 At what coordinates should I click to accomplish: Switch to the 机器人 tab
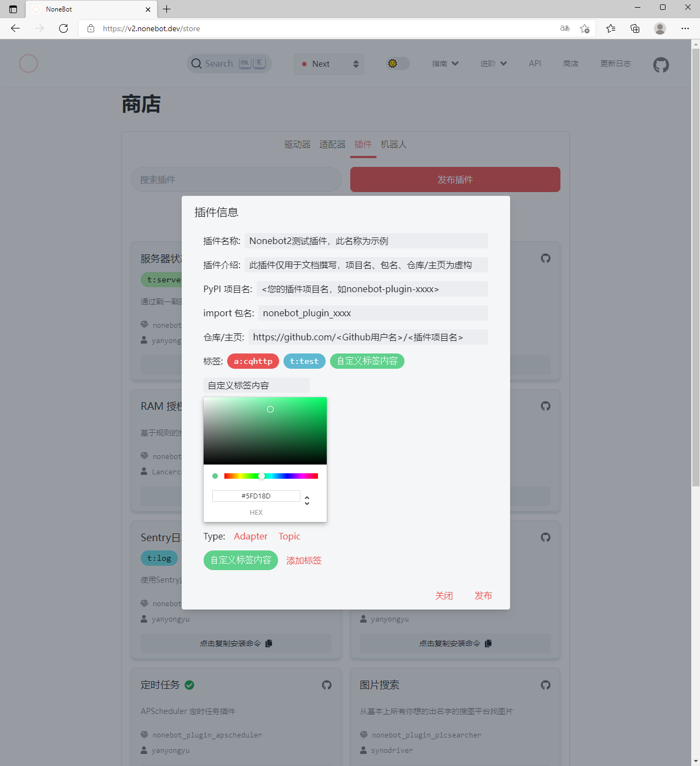[x=394, y=144]
